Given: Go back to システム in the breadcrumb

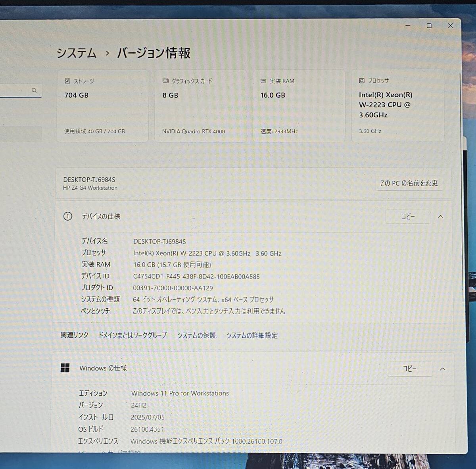Looking at the screenshot, I should pos(77,53).
